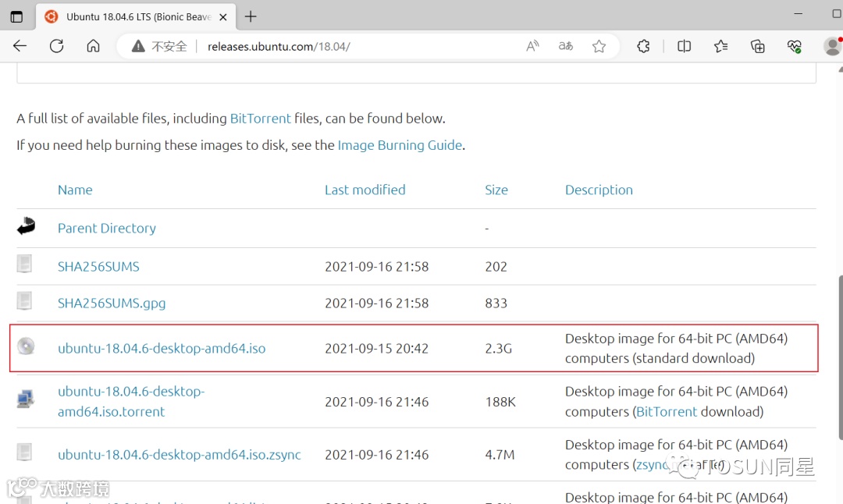Viewport: 843px width, 504px height.
Task: Open a new tab with plus button
Action: [x=251, y=16]
